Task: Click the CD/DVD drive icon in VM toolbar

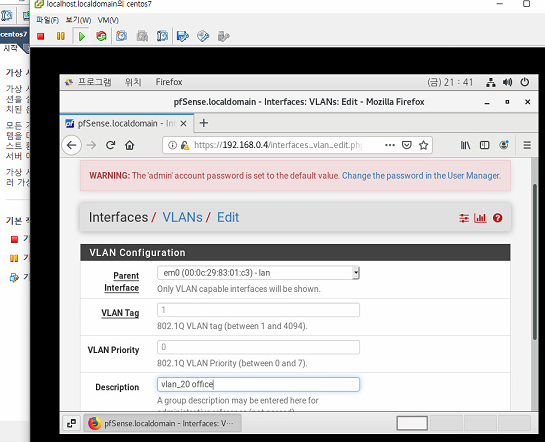Action: pos(203,36)
